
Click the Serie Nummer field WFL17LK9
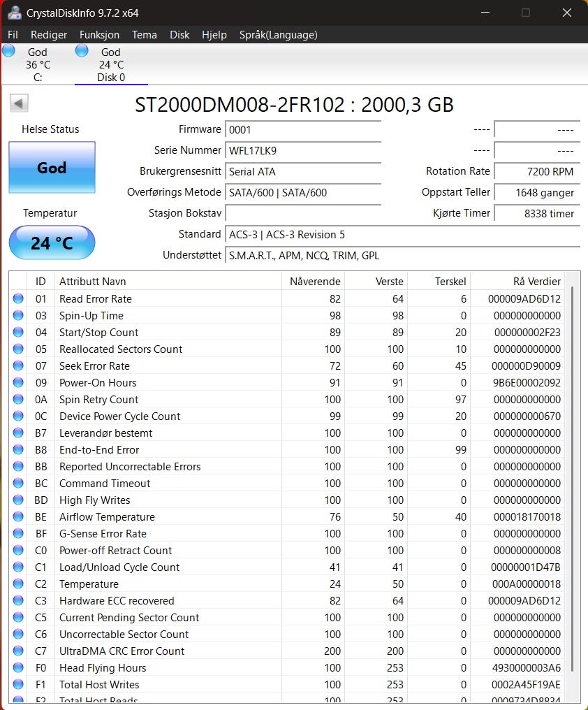pyautogui.click(x=303, y=151)
